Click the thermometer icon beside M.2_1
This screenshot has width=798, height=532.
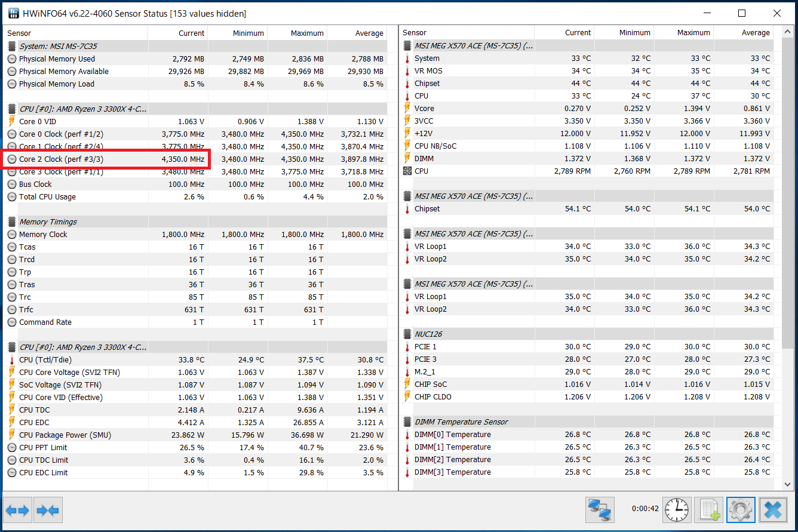point(407,372)
